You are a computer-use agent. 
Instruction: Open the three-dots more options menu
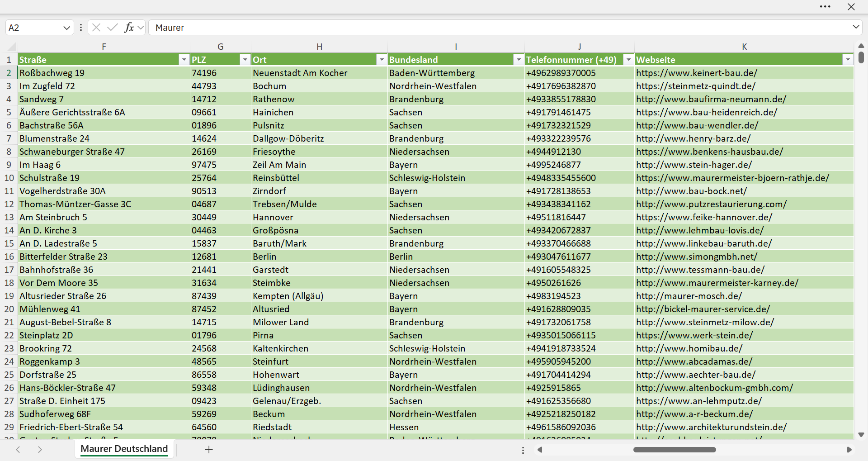coord(825,7)
